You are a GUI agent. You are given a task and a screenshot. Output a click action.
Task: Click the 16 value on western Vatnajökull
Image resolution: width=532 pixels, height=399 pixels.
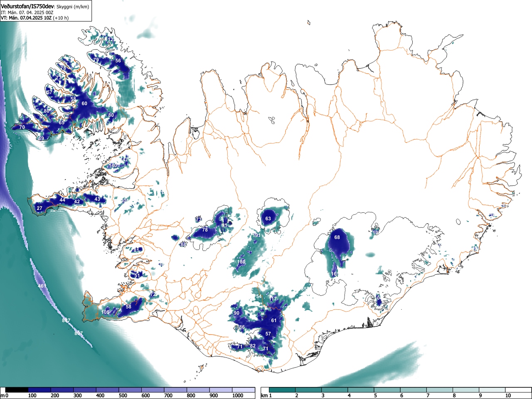pyautogui.click(x=334, y=274)
